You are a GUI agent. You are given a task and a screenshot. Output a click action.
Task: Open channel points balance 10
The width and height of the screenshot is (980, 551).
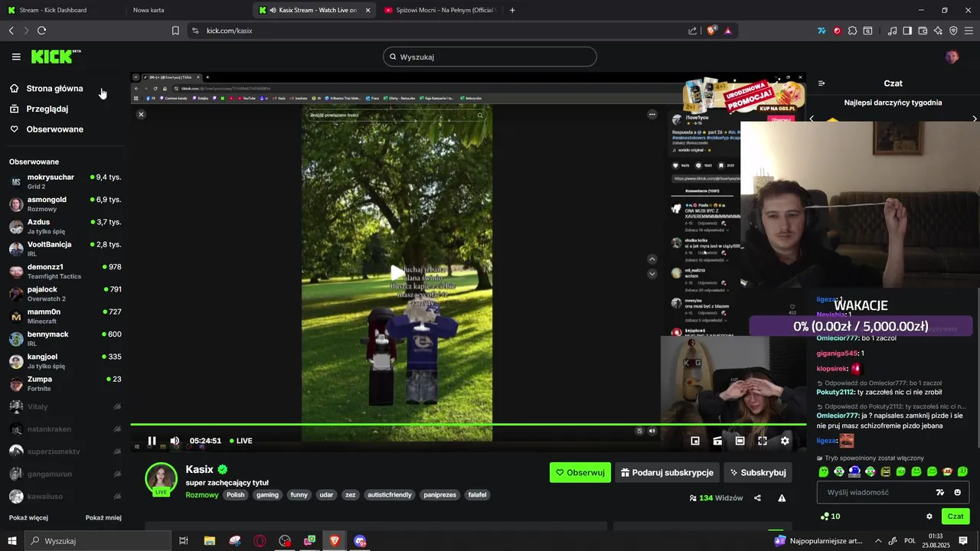point(830,517)
